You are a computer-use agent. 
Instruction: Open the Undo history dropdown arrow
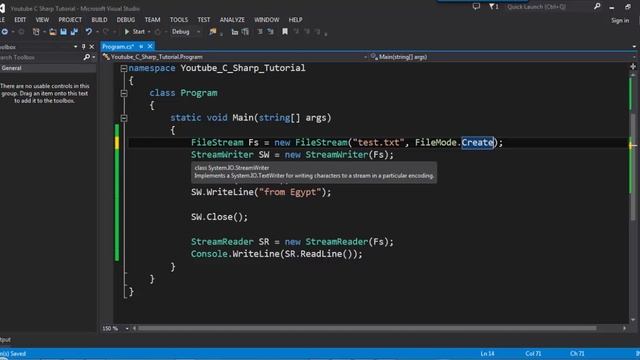97,31
